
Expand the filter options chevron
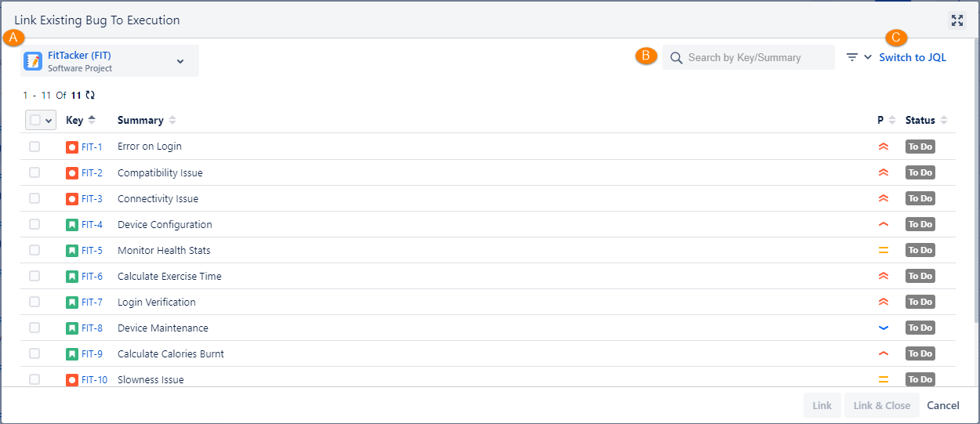pos(868,57)
